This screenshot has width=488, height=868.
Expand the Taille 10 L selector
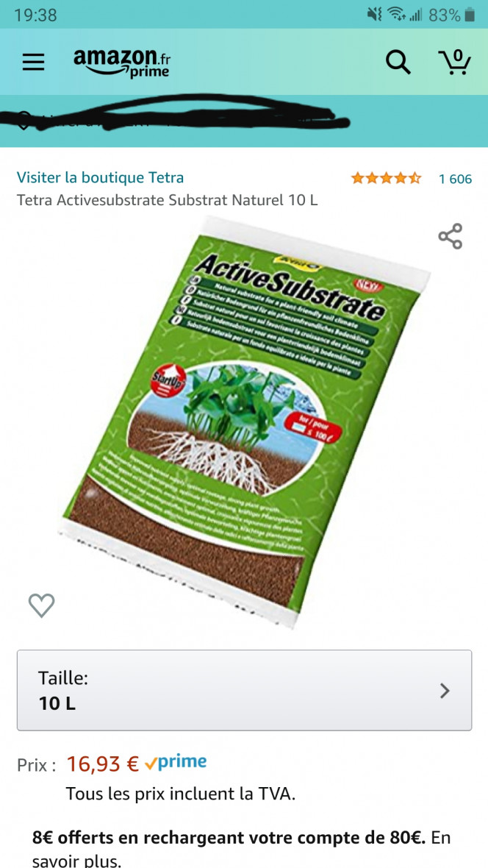click(244, 690)
